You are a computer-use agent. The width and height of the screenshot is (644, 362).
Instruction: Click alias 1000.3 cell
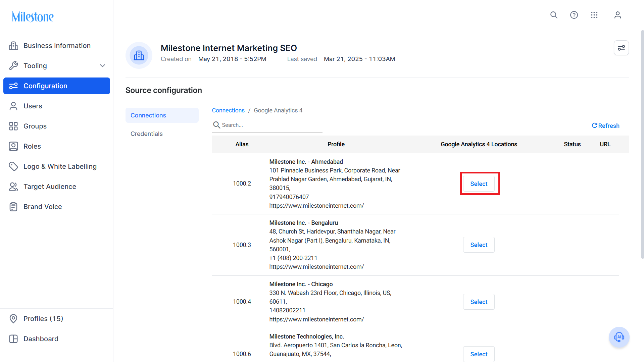pyautogui.click(x=242, y=245)
